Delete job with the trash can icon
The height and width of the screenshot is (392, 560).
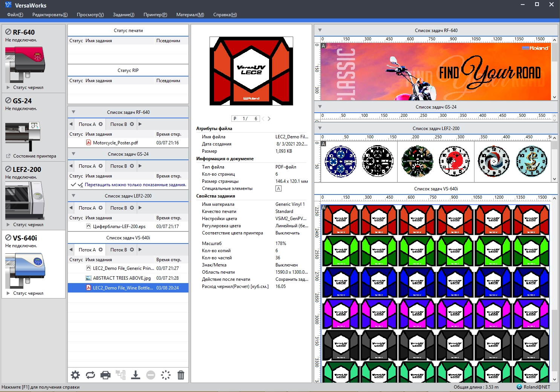coord(181,375)
